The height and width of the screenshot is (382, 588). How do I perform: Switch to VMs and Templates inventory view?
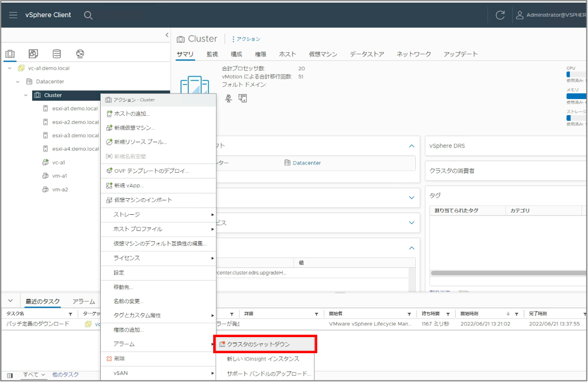[x=33, y=54]
